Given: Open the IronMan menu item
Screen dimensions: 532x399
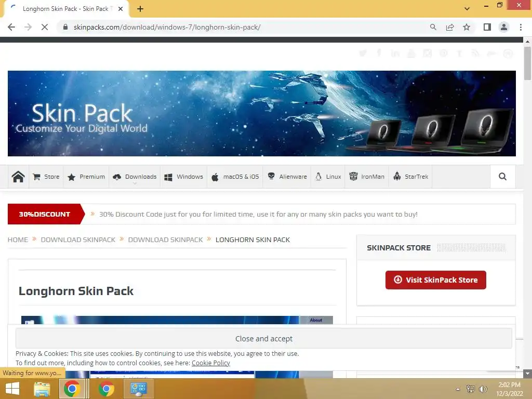Looking at the screenshot, I should pos(367,177).
